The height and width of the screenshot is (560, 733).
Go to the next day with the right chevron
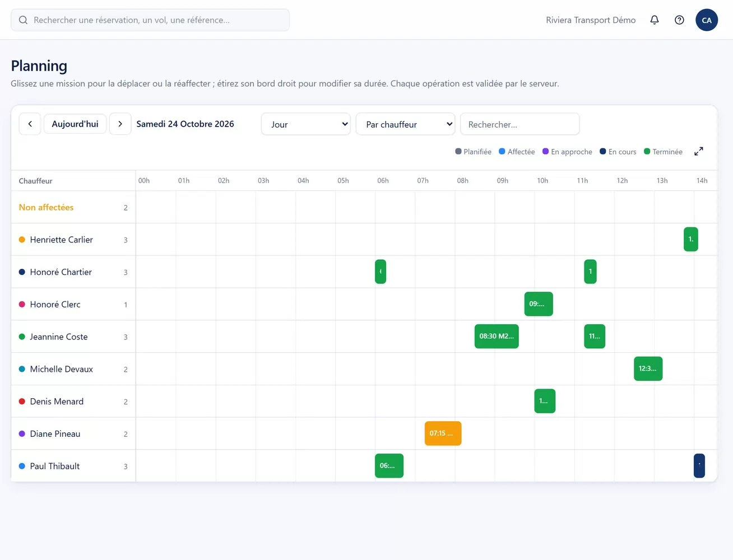[x=120, y=124]
